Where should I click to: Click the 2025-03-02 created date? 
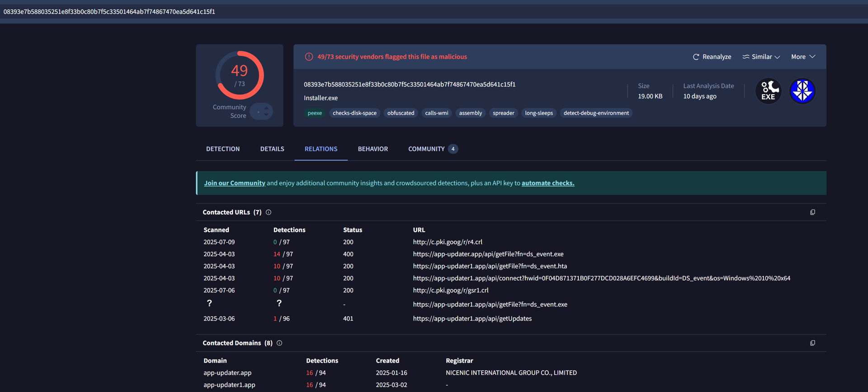pyautogui.click(x=392, y=385)
